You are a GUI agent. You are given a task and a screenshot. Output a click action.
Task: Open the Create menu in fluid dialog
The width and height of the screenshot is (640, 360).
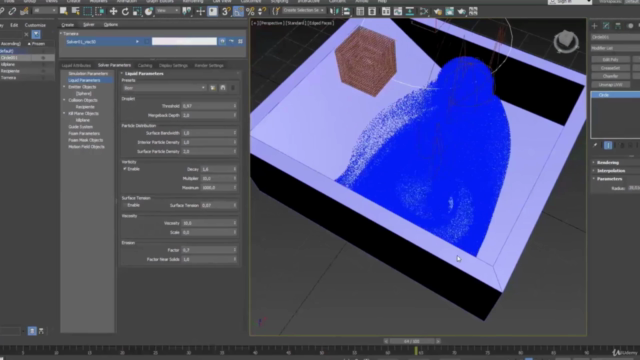(x=68, y=24)
